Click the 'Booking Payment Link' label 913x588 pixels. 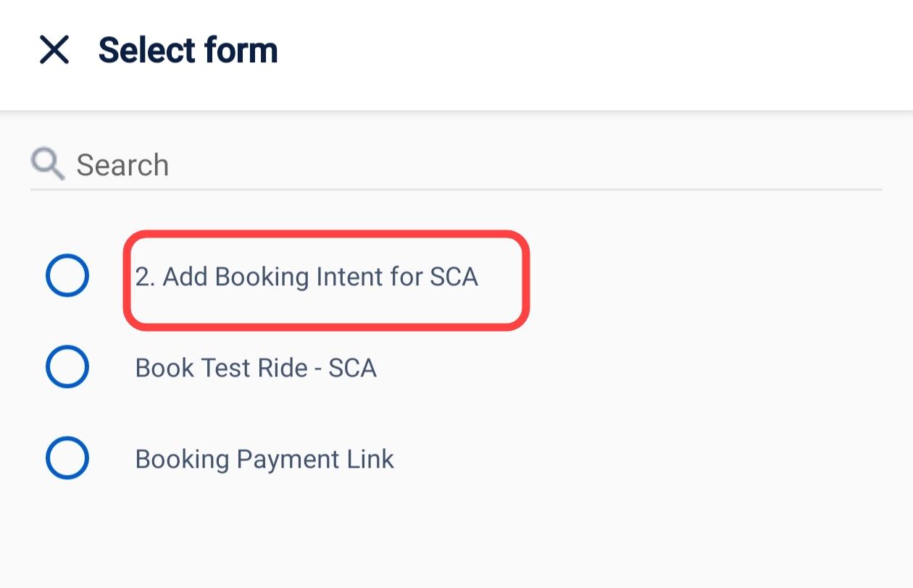click(264, 459)
